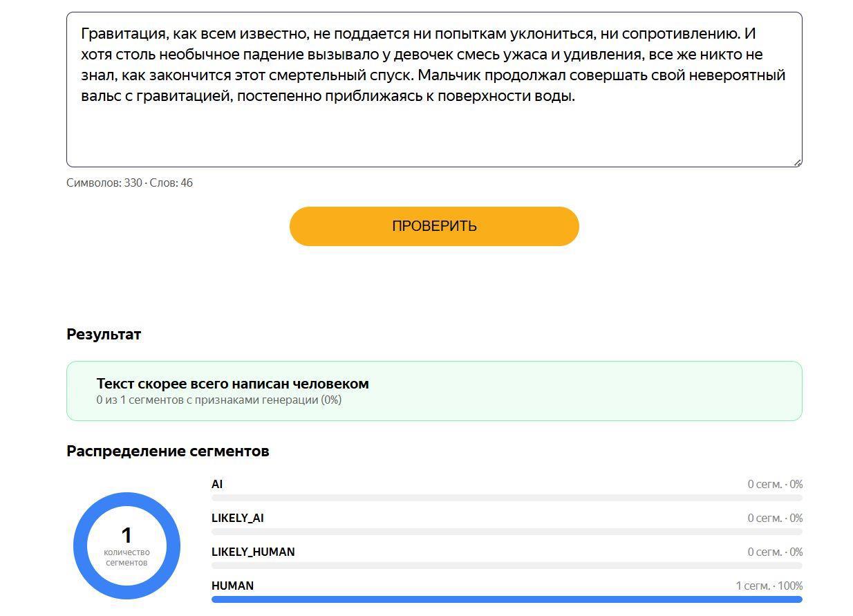Select the LIKELY_AI category label
853x616 pixels.
click(237, 518)
